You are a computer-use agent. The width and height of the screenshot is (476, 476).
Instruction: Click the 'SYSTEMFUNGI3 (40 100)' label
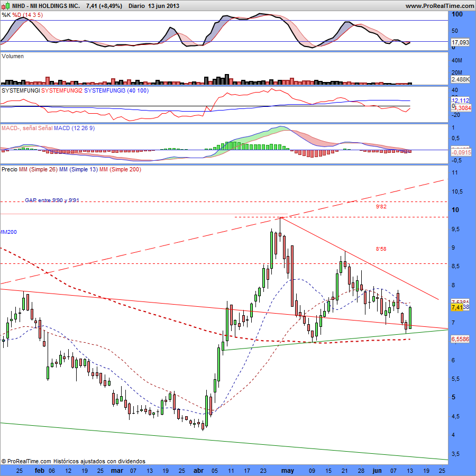(x=116, y=90)
